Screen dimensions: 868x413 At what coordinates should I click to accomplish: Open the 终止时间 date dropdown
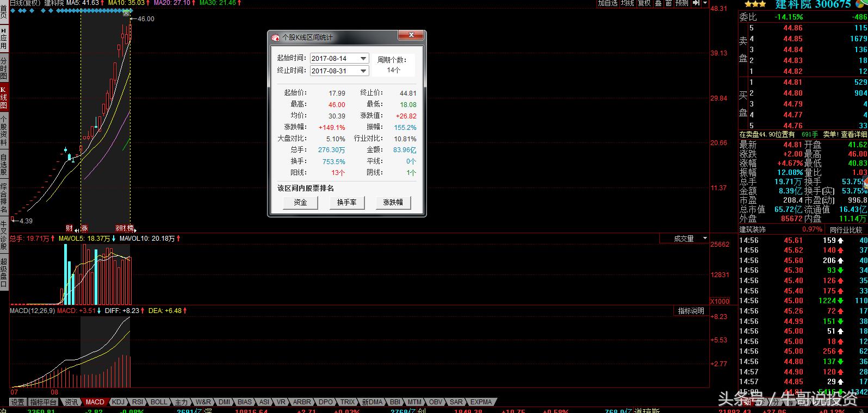tap(363, 71)
